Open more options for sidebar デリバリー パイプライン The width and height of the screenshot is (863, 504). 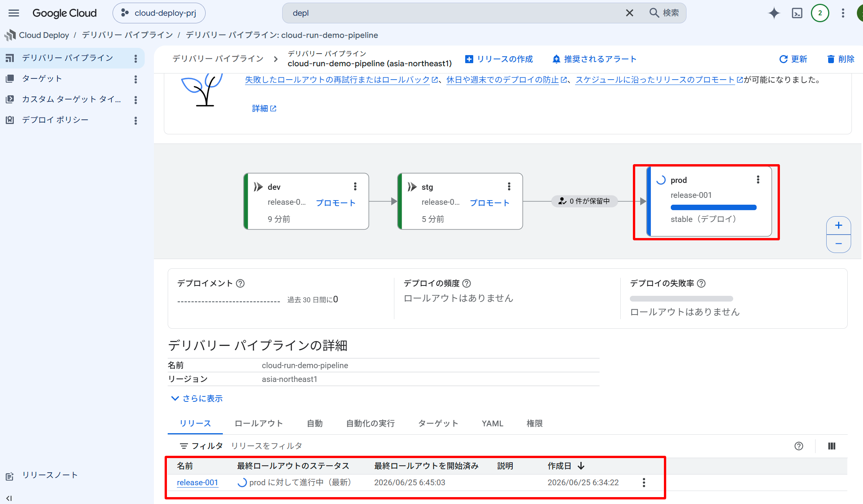(x=136, y=59)
